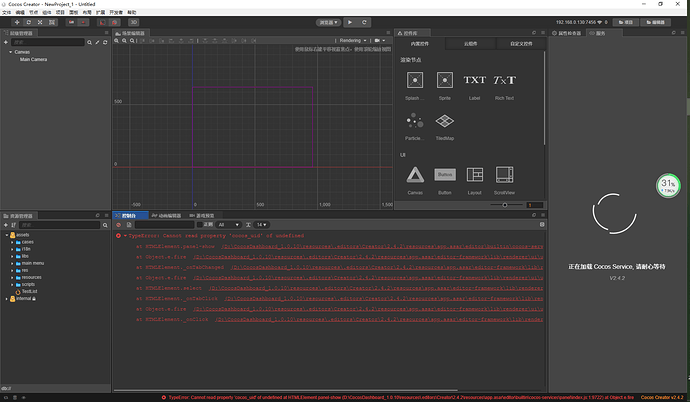Toggle the 3D view mode button

coord(133,22)
